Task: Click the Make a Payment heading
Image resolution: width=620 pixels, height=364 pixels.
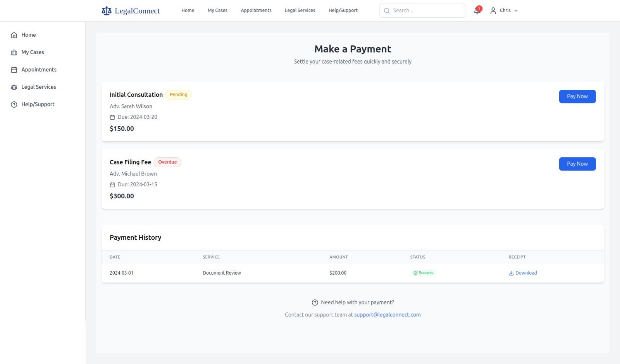Action: [x=353, y=49]
